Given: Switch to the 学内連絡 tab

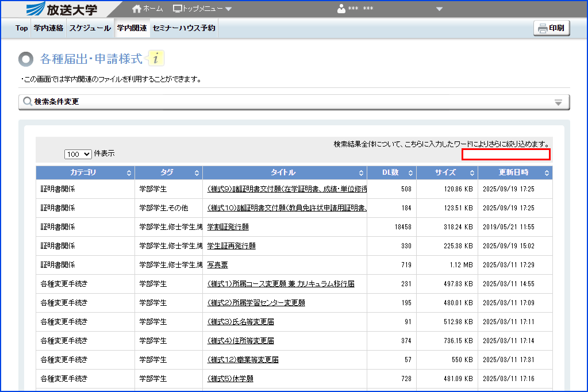Looking at the screenshot, I should tap(48, 28).
